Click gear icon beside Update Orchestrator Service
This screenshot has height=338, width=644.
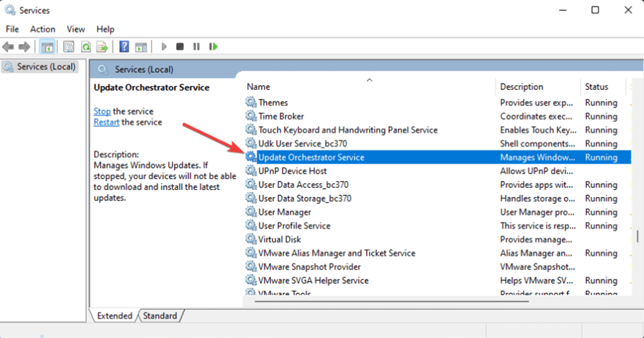251,157
